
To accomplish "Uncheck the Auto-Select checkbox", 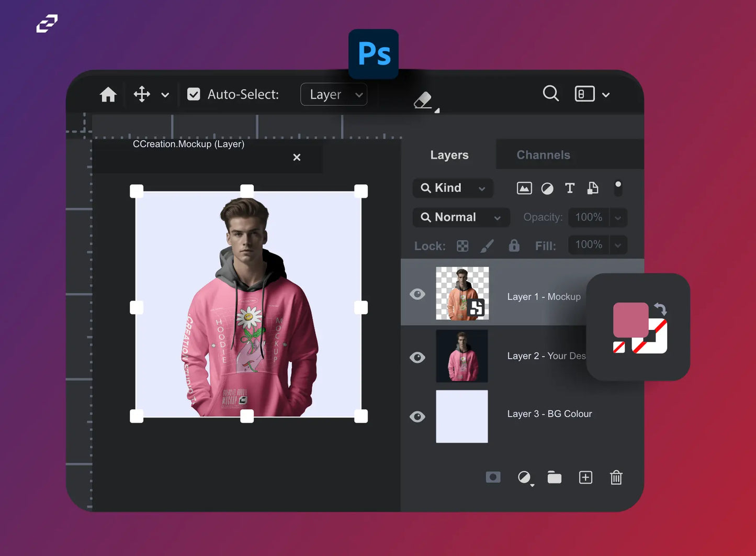I will (x=194, y=94).
